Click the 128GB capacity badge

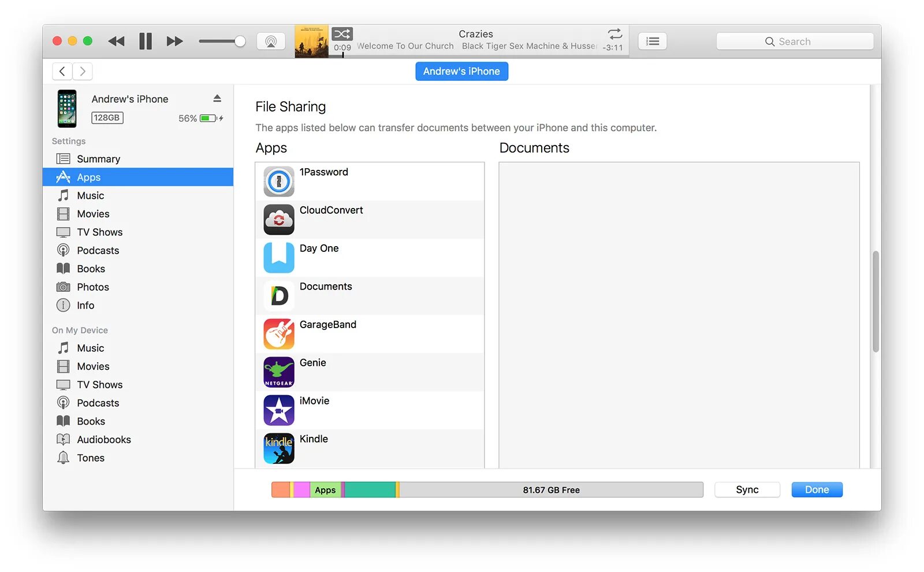(107, 118)
